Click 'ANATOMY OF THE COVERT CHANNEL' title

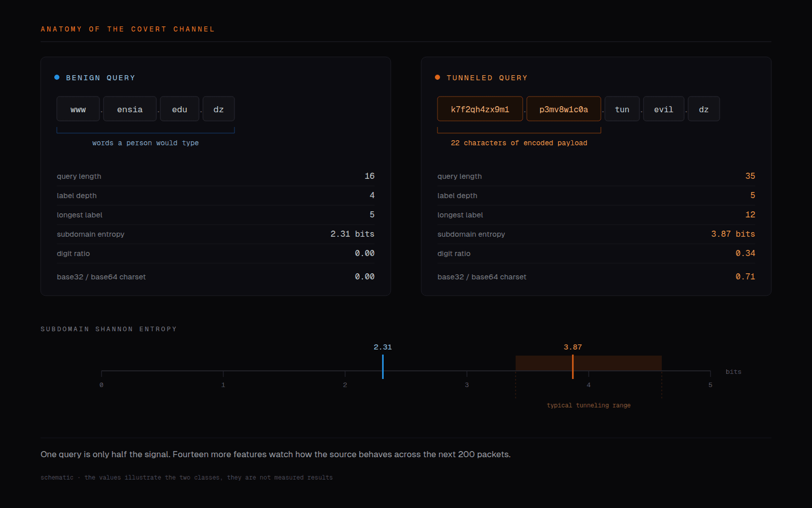tap(128, 29)
